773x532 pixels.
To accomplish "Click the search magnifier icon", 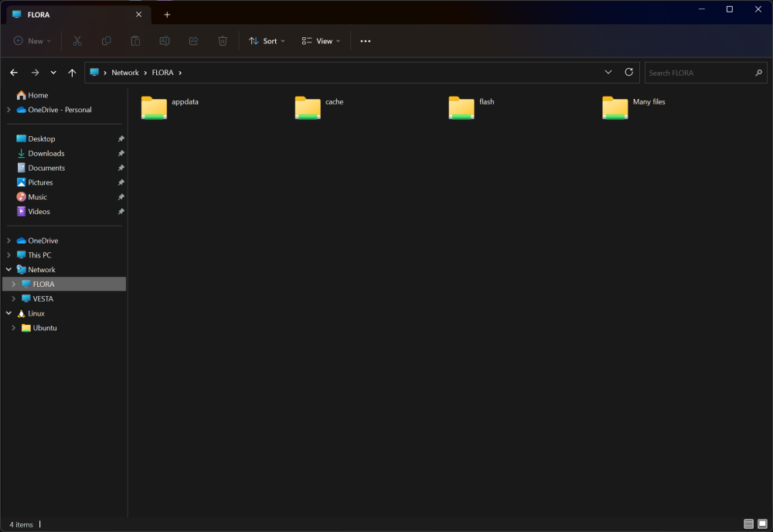I will coord(759,73).
